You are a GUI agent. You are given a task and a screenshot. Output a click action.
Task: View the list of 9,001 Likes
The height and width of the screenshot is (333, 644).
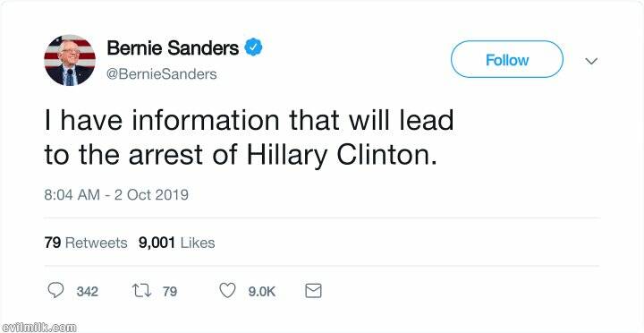click(x=176, y=243)
